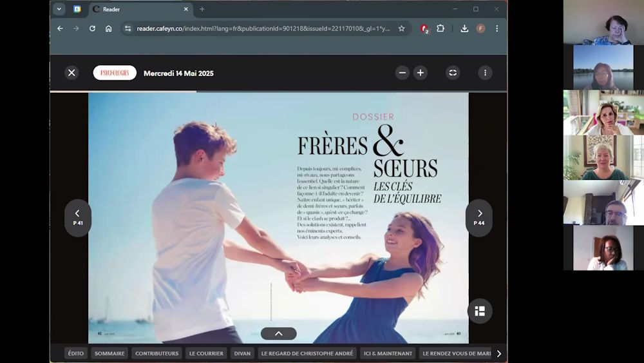
Task: Open the Chrome downloads icon
Action: (x=464, y=28)
